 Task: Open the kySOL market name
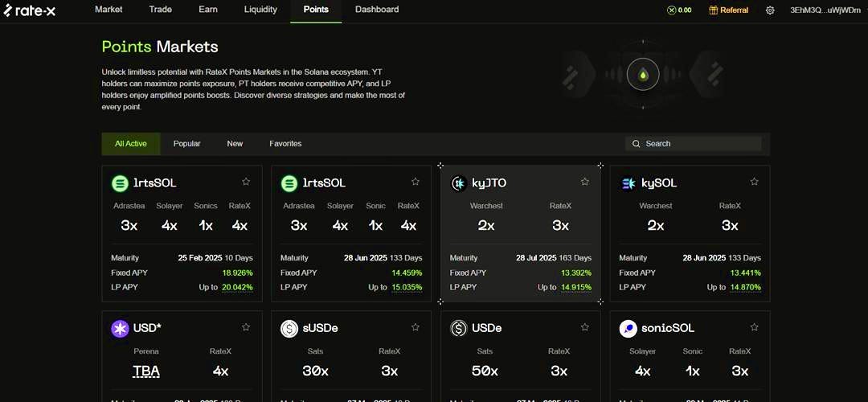click(x=659, y=183)
